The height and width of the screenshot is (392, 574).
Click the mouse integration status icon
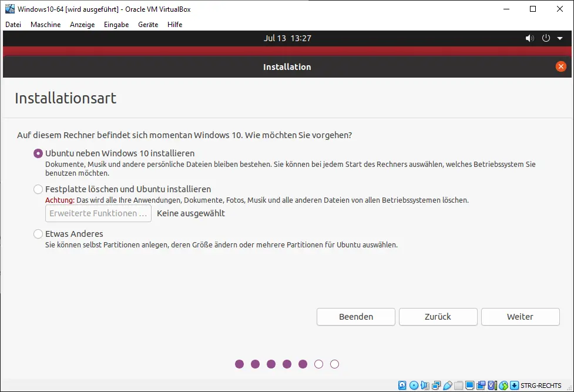tap(504, 385)
